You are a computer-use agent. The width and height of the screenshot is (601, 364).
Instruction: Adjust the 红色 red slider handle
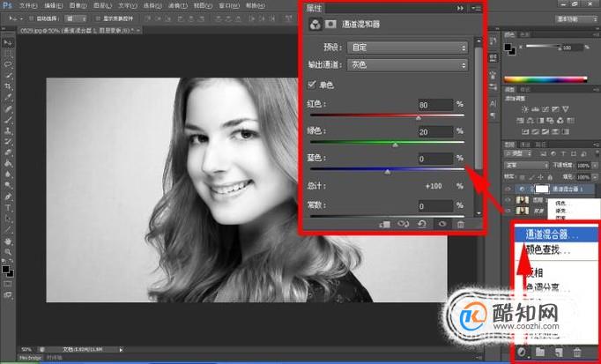pyautogui.click(x=419, y=117)
